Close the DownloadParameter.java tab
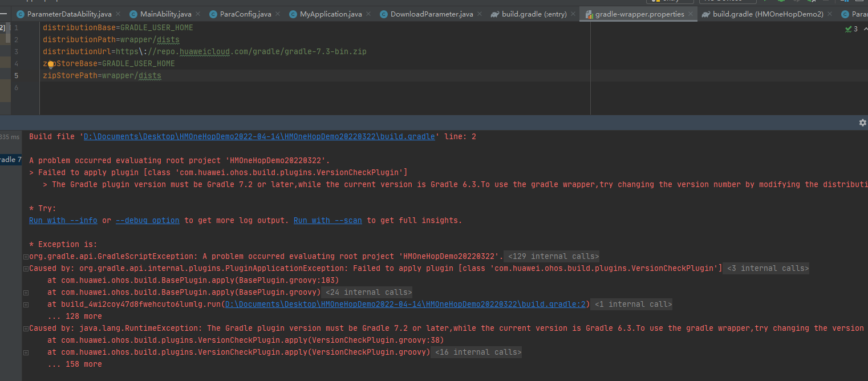Image resolution: width=868 pixels, height=381 pixels. [480, 14]
